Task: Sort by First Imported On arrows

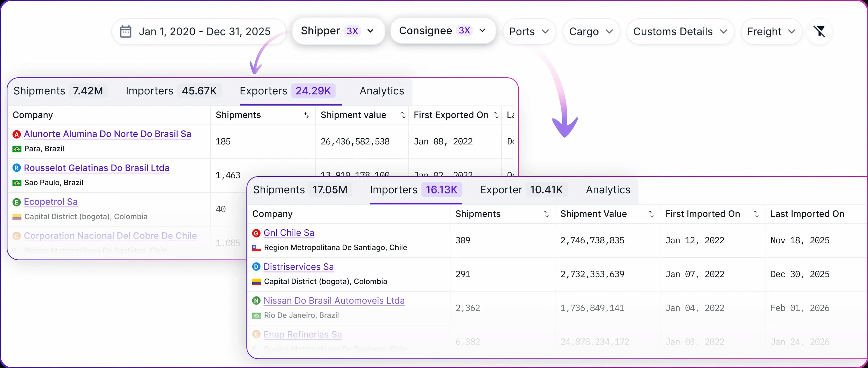Action: point(756,214)
